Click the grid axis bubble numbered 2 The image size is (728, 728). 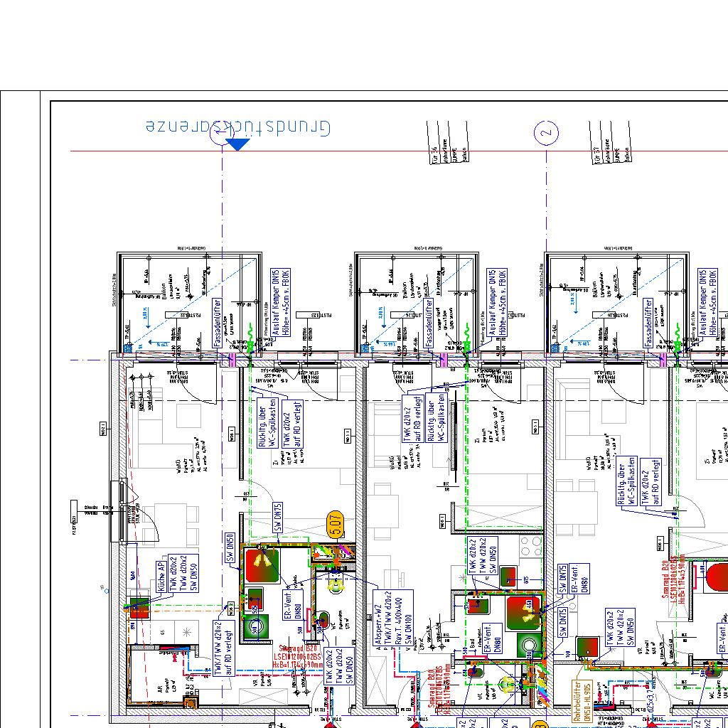546,133
